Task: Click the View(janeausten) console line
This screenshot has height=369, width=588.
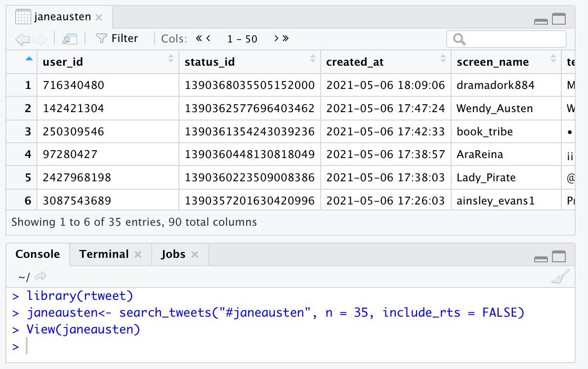Action: pyautogui.click(x=83, y=329)
